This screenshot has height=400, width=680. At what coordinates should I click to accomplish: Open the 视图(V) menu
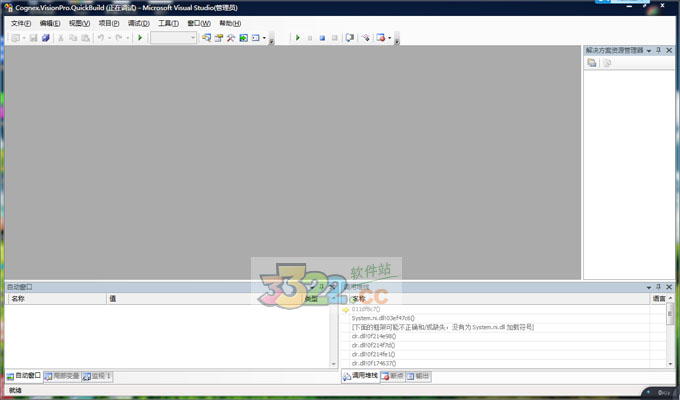79,23
